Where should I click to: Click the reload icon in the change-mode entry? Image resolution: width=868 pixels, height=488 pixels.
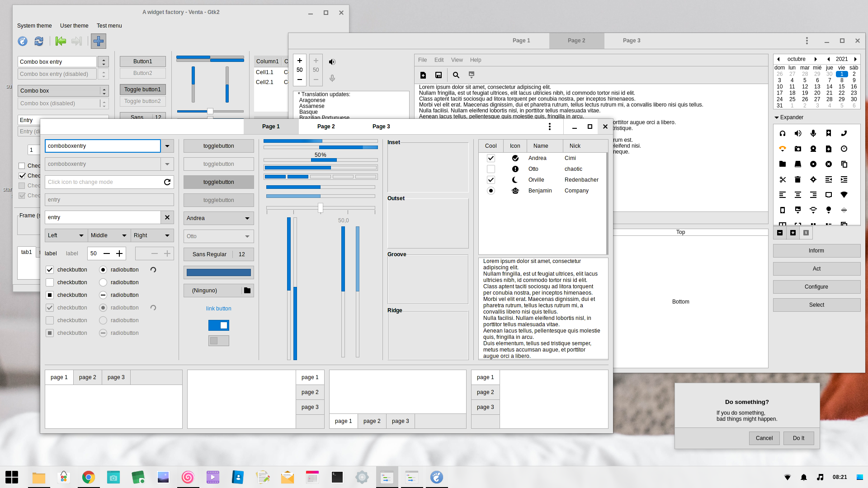tap(167, 182)
